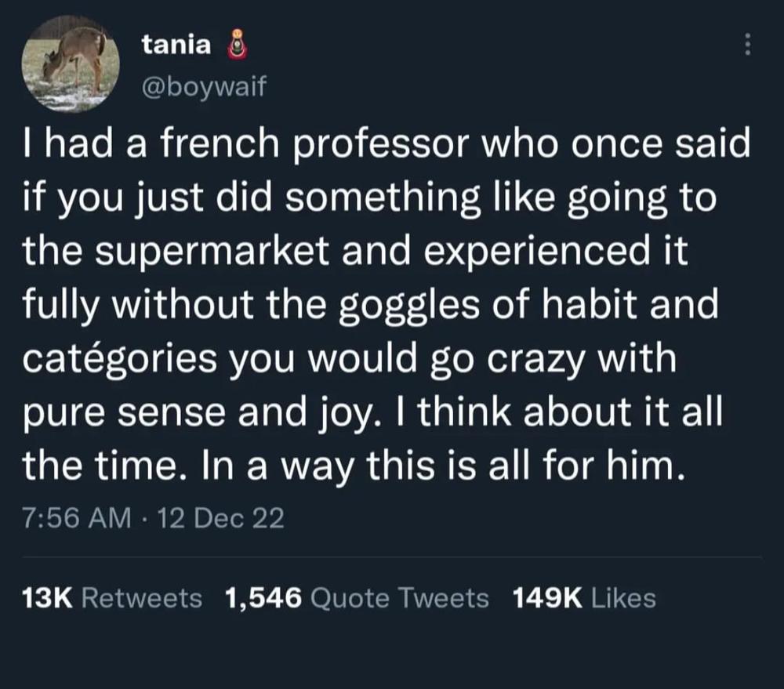Click the 7:56 AM timestamp
This screenshot has width=784, height=689.
tap(77, 518)
